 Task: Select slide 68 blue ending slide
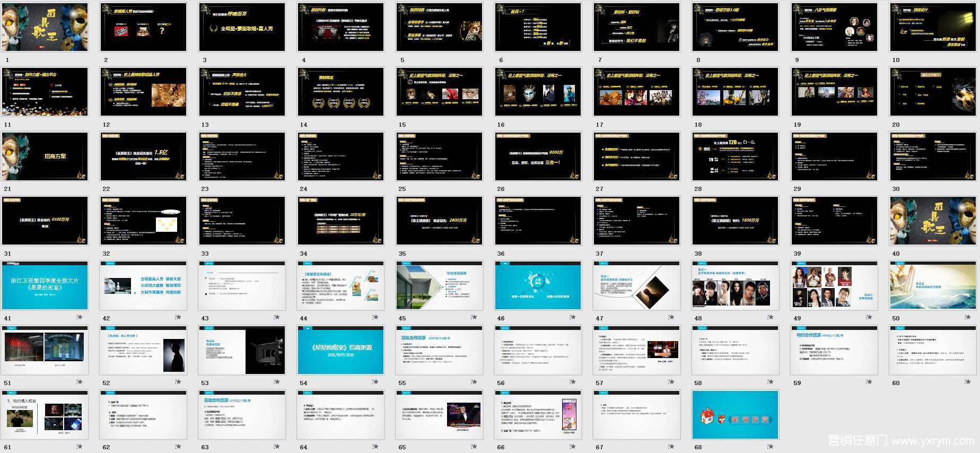[x=736, y=415]
